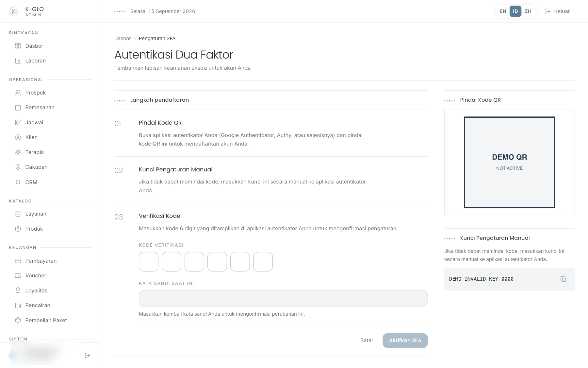This screenshot has height=368, width=588.
Task: Click the Loyalitas award icon
Action: point(18,291)
